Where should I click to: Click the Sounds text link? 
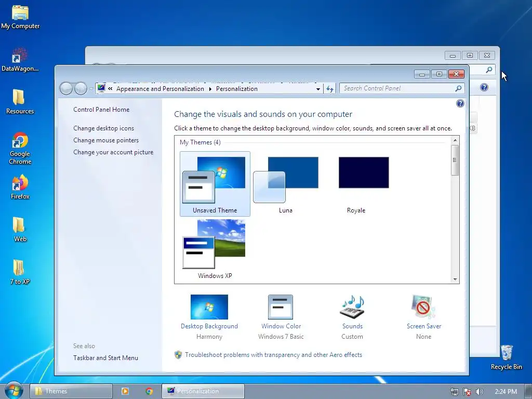352,326
